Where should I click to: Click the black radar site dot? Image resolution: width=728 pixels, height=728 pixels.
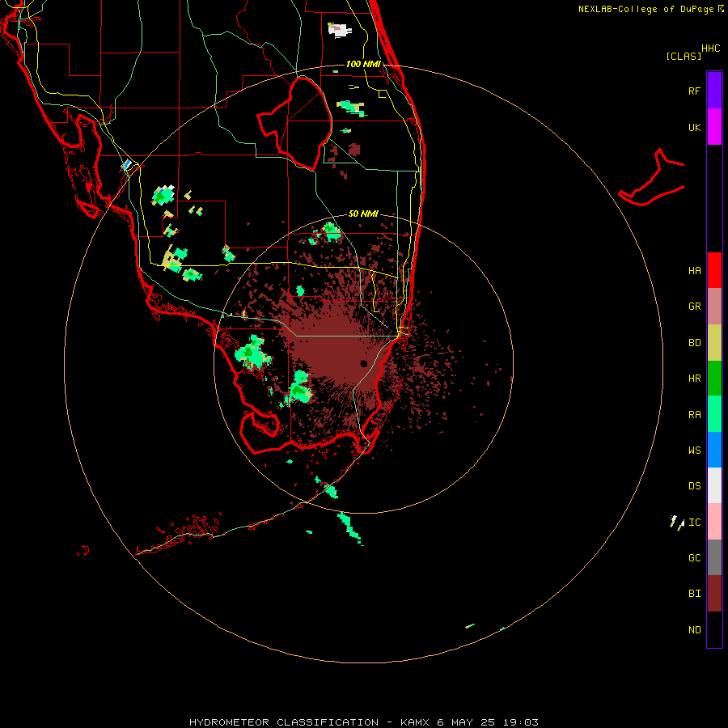pos(363,363)
